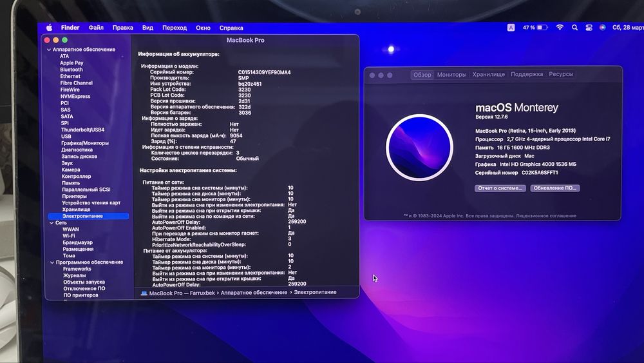This screenshot has width=644, height=363.
Task: Select Frameworks in the sidebar
Action: click(x=77, y=269)
